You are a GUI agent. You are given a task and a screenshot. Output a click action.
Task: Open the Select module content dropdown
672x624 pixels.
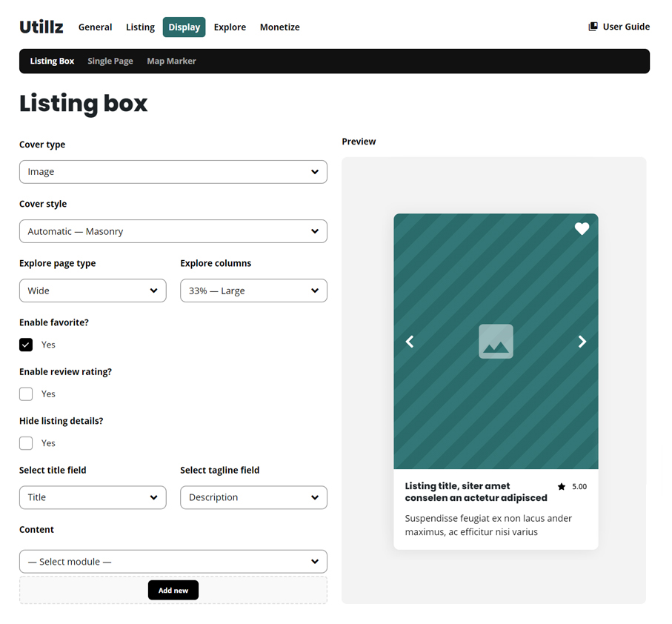[x=173, y=562]
